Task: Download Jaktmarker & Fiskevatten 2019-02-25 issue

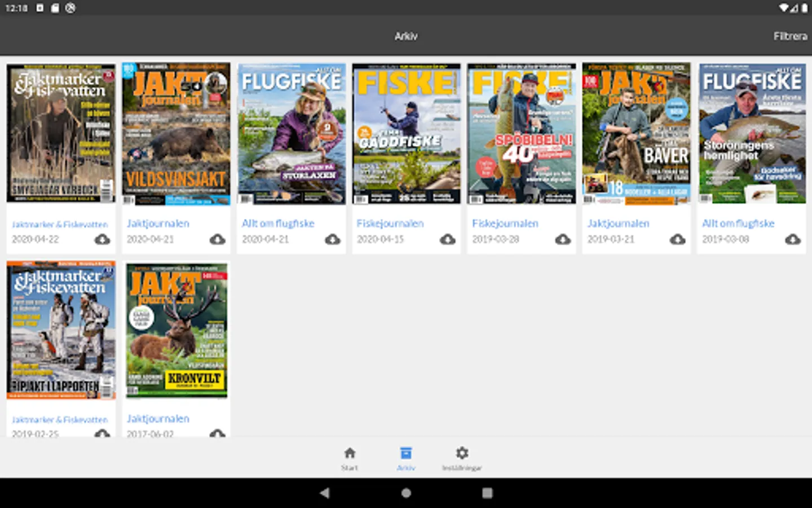Action: [102, 433]
